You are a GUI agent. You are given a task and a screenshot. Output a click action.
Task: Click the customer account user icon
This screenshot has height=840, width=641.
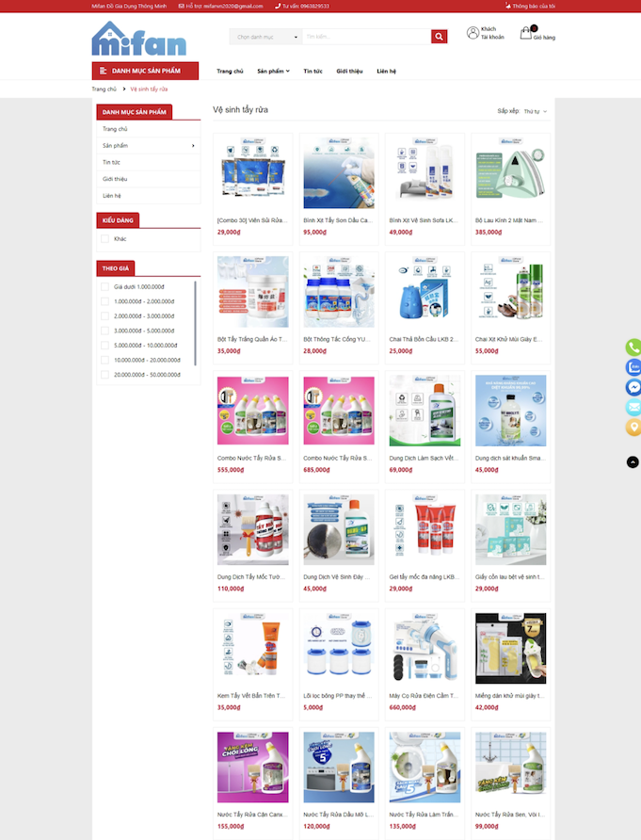pos(473,33)
